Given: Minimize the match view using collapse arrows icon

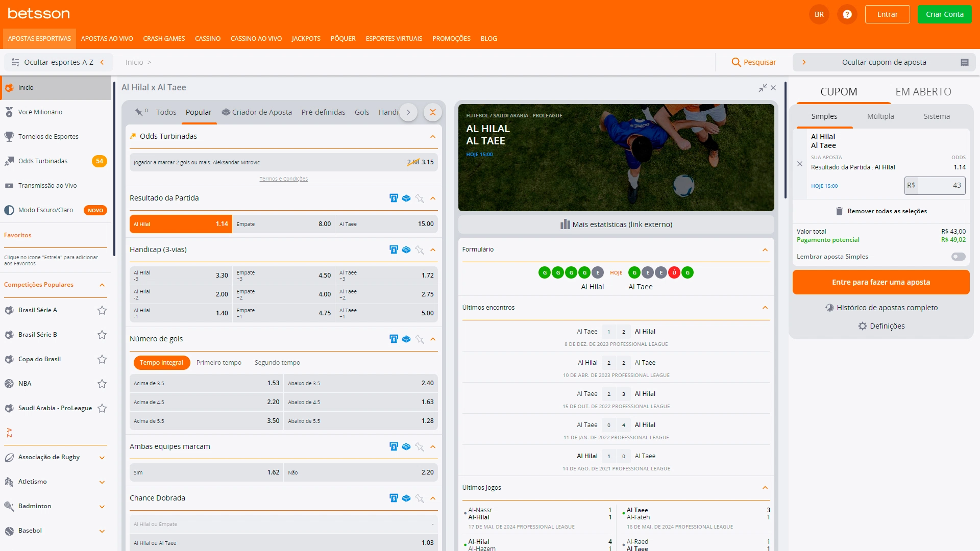Looking at the screenshot, I should pyautogui.click(x=763, y=88).
